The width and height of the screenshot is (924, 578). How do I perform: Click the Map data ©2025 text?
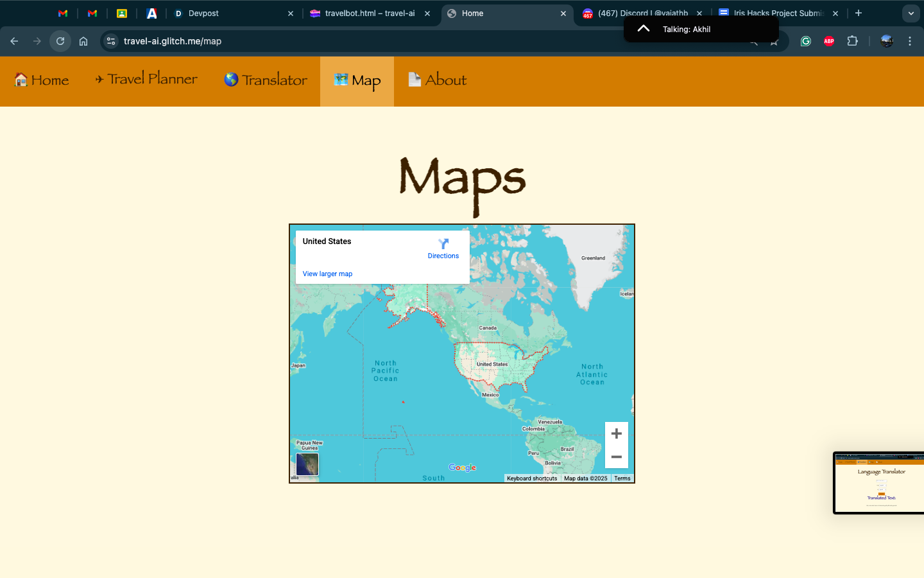(x=586, y=478)
